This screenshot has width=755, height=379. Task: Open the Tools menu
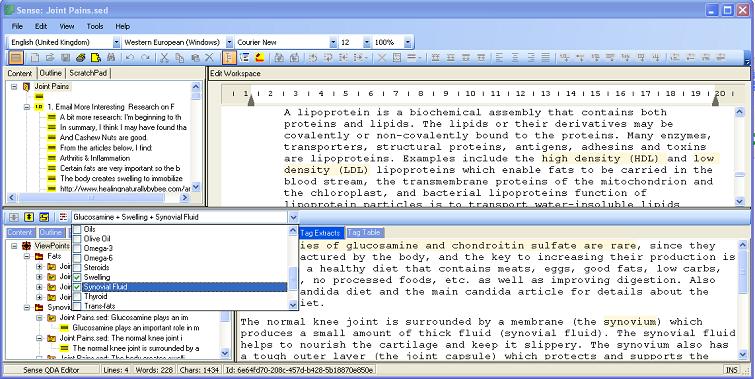click(95, 26)
